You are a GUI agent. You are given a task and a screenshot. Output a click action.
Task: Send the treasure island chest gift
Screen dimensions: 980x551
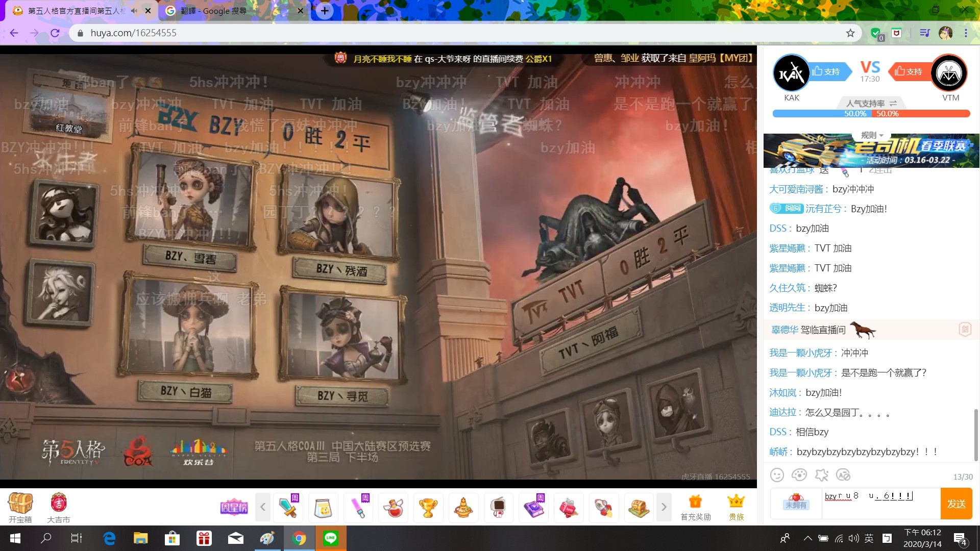[x=639, y=508]
